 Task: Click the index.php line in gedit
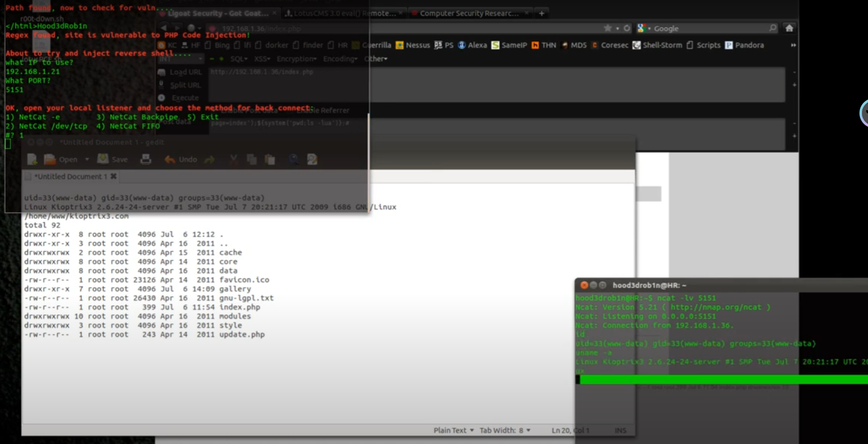[x=142, y=307]
